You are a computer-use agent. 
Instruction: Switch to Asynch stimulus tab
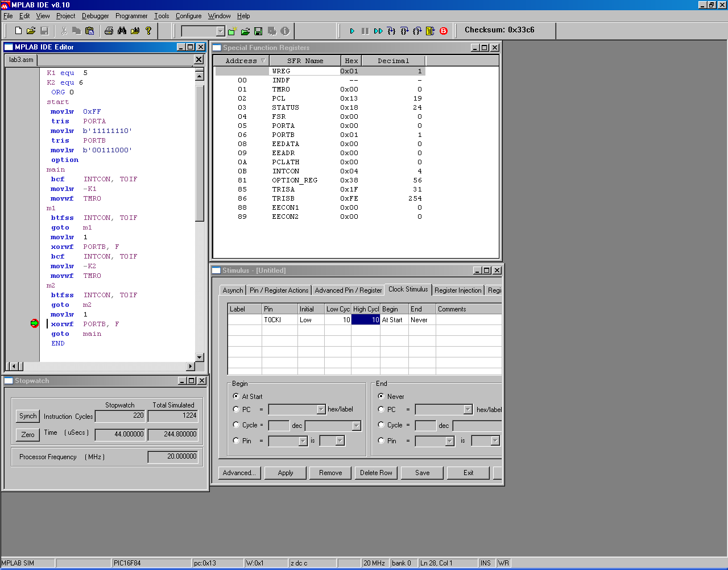[233, 290]
